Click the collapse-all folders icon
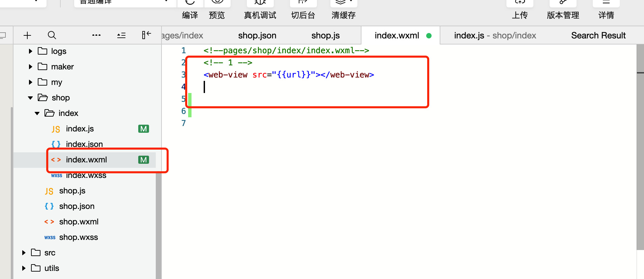The height and width of the screenshot is (279, 644). [x=121, y=35]
